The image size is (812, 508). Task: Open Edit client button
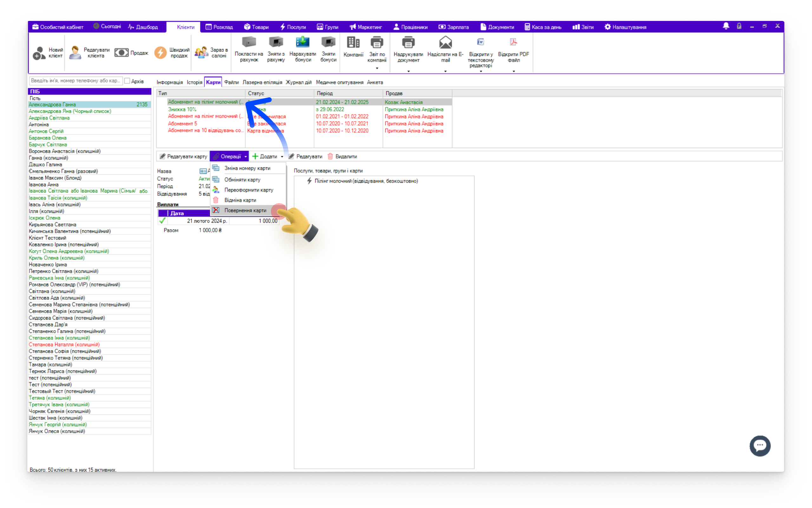(x=89, y=53)
